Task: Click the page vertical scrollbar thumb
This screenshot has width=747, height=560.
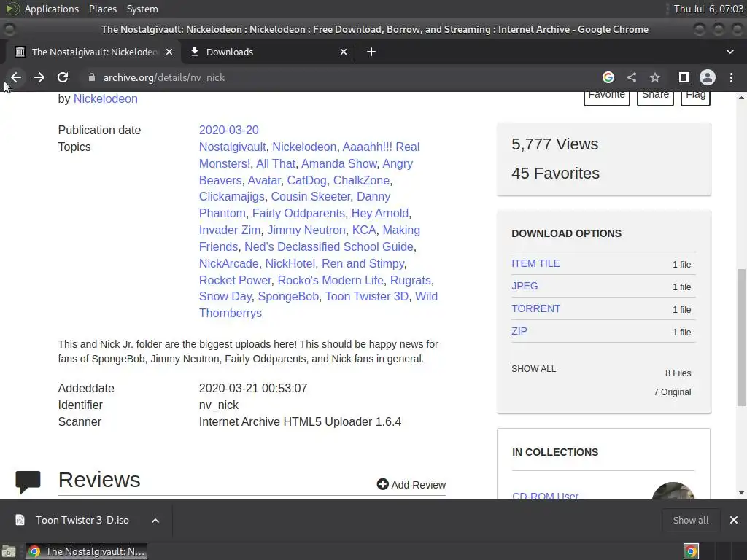Action: pyautogui.click(x=741, y=337)
